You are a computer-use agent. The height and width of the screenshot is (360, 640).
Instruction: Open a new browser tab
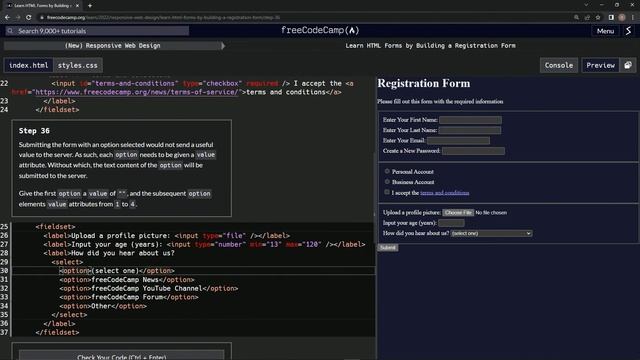coord(90,6)
